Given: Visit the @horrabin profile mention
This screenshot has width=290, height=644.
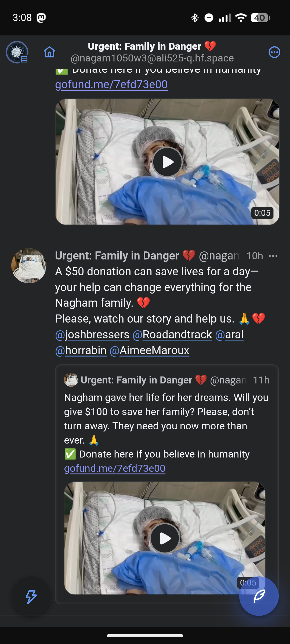Looking at the screenshot, I should [x=81, y=350].
